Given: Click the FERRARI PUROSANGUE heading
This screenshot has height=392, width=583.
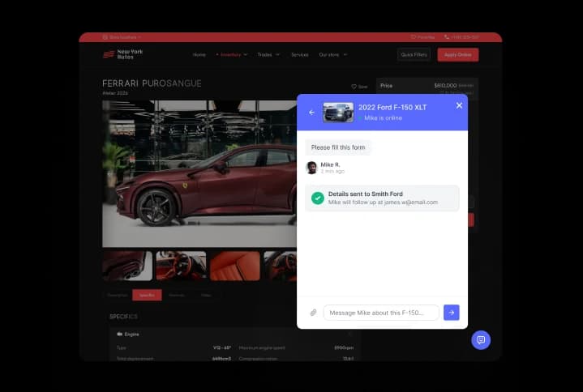Looking at the screenshot, I should click(152, 83).
